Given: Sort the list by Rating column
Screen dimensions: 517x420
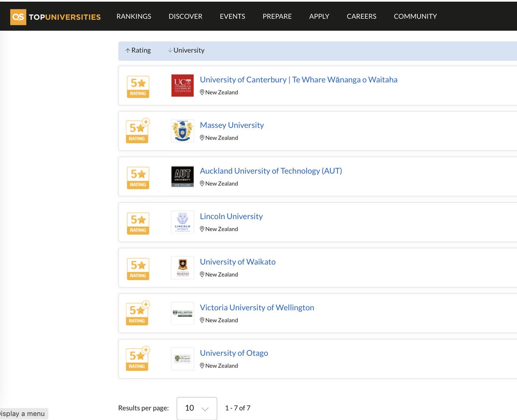Looking at the screenshot, I should click(x=138, y=50).
